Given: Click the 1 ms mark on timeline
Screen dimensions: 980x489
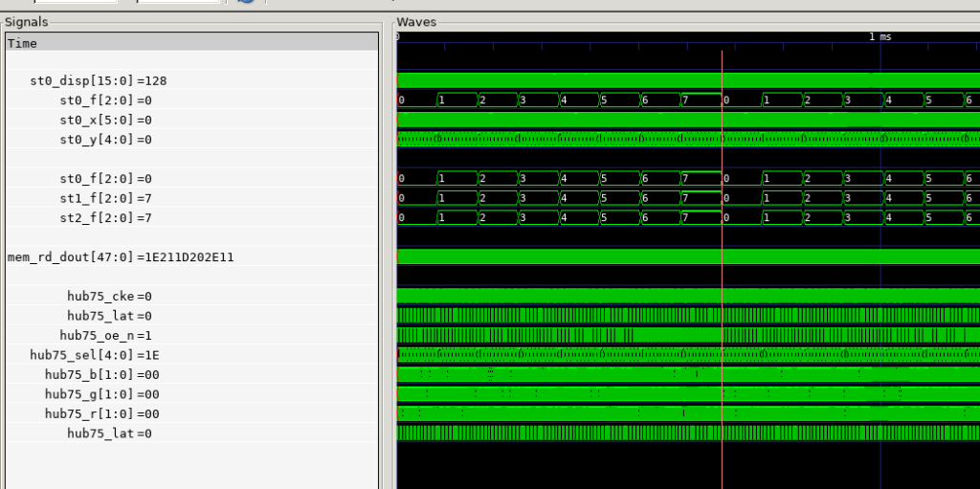Looking at the screenshot, I should point(880,37).
